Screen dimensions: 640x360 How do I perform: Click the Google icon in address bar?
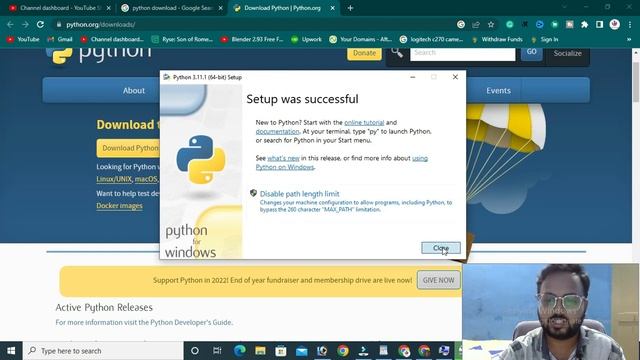pos(461,24)
